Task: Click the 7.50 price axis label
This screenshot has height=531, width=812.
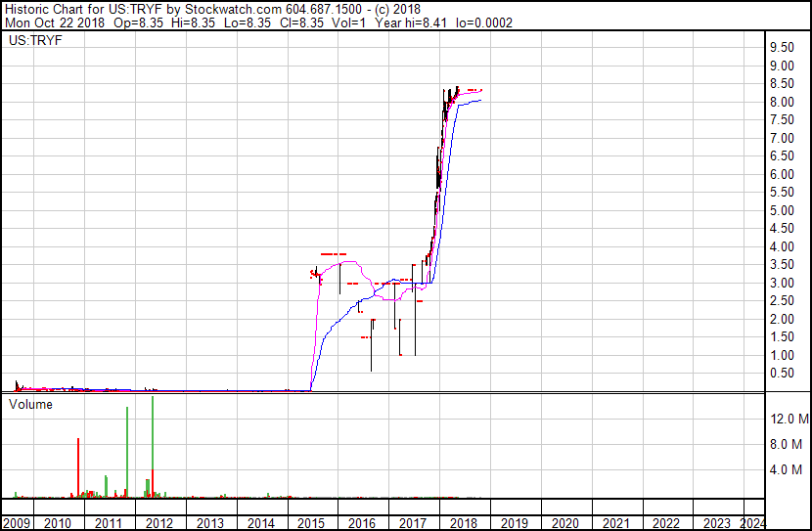Action: 782,120
